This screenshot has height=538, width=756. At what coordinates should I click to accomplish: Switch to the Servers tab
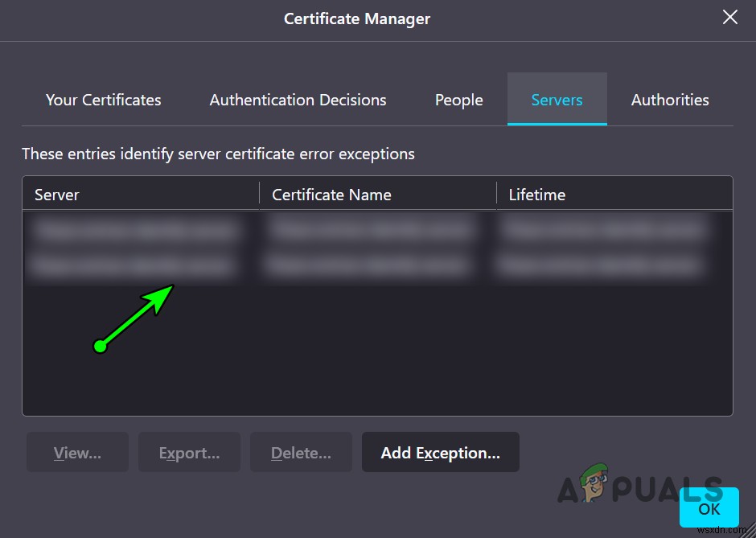point(557,100)
